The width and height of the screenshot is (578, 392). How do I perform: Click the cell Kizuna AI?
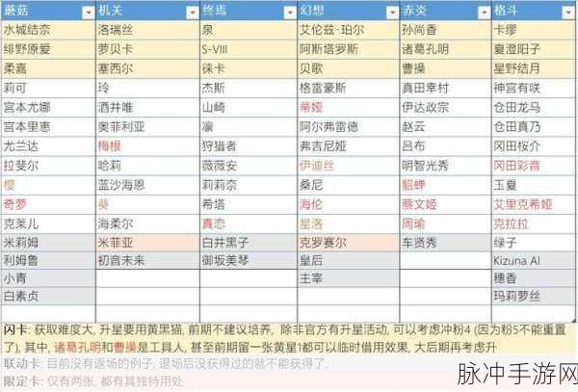534,261
